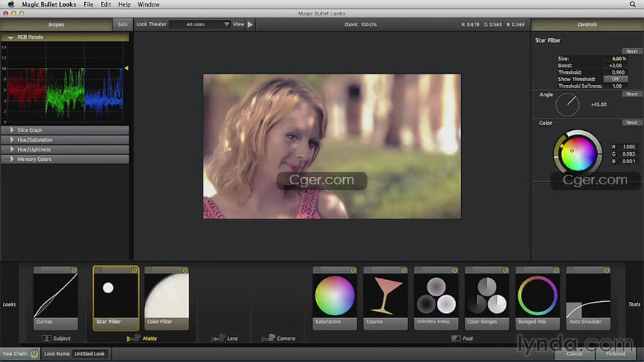Click the Lens section icon

tap(218, 338)
